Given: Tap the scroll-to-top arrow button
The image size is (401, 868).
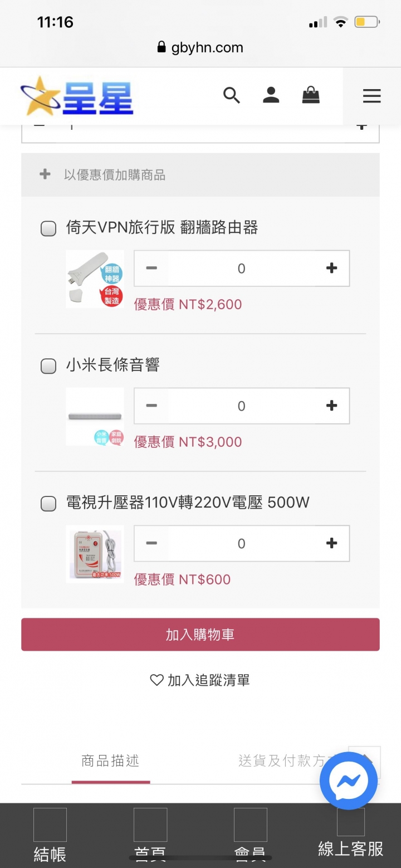Looking at the screenshot, I should [x=365, y=758].
